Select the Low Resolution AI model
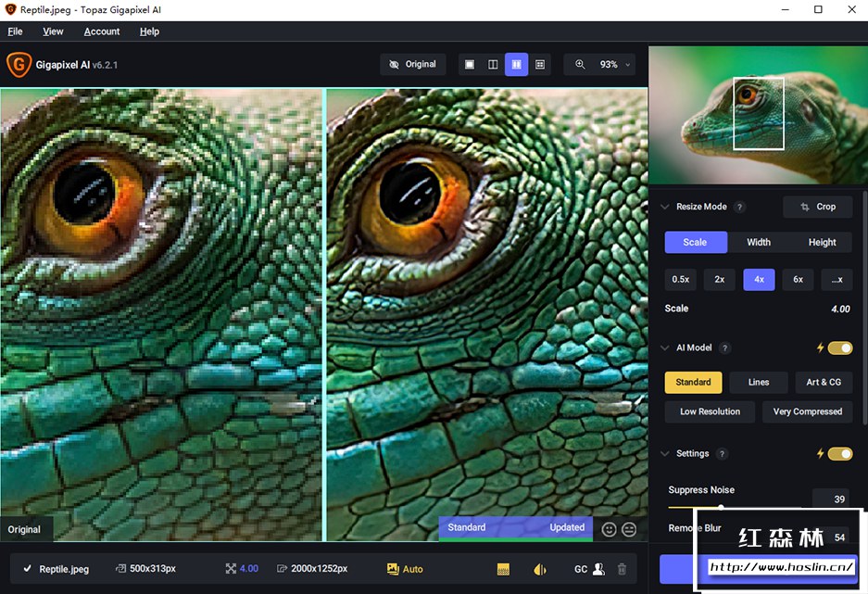 (x=710, y=411)
